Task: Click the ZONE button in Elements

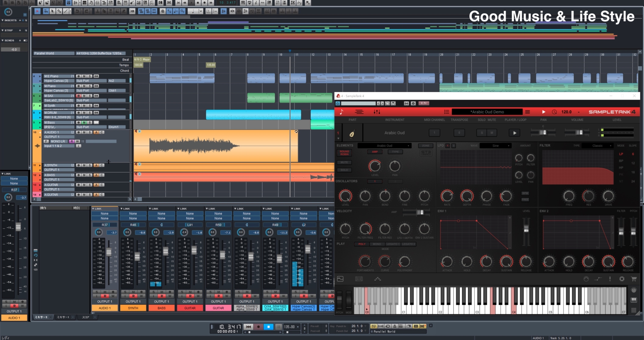Action: 425,145
